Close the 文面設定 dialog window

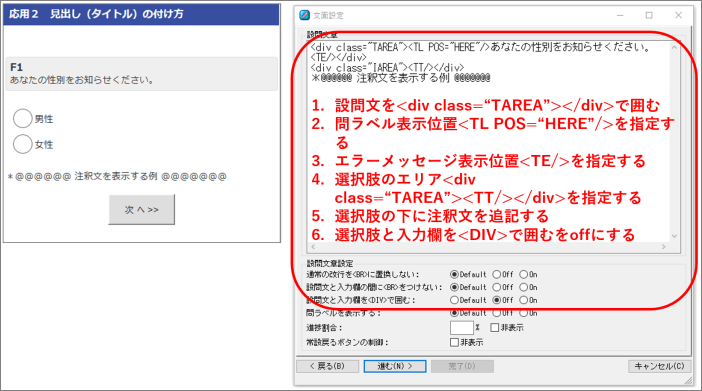[x=678, y=15]
